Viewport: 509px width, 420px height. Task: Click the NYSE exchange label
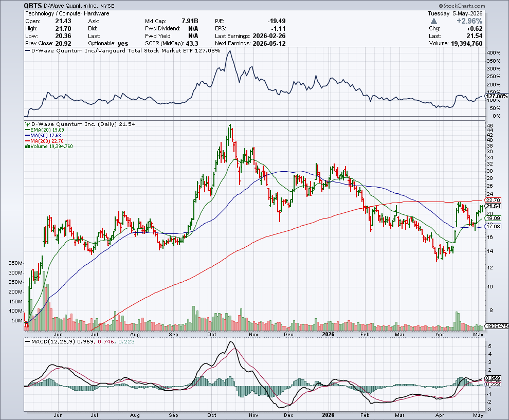(107, 6)
